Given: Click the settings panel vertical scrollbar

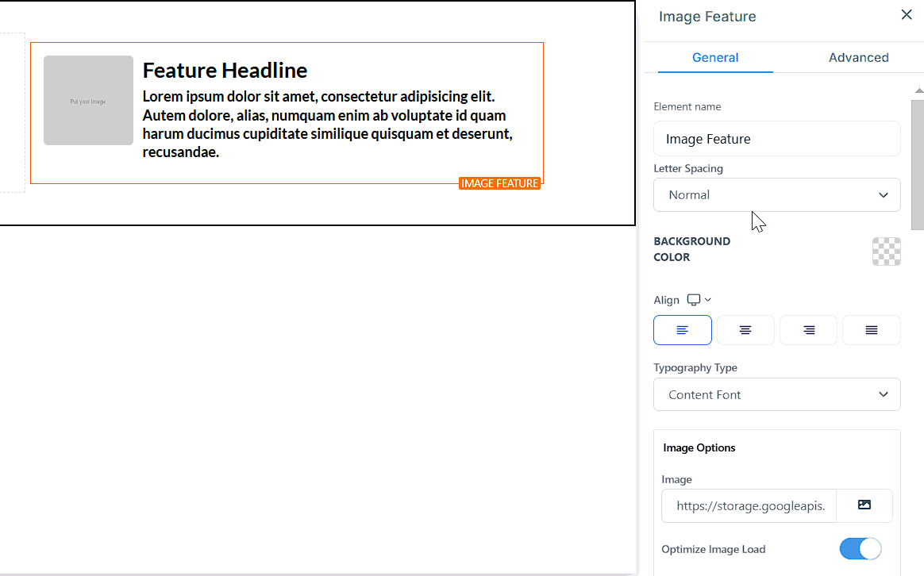Looking at the screenshot, I should tap(918, 165).
